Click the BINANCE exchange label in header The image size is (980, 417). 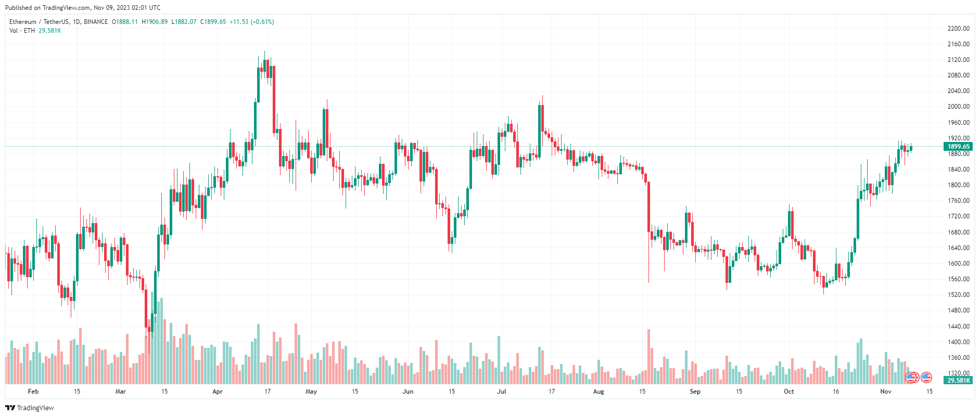click(96, 22)
